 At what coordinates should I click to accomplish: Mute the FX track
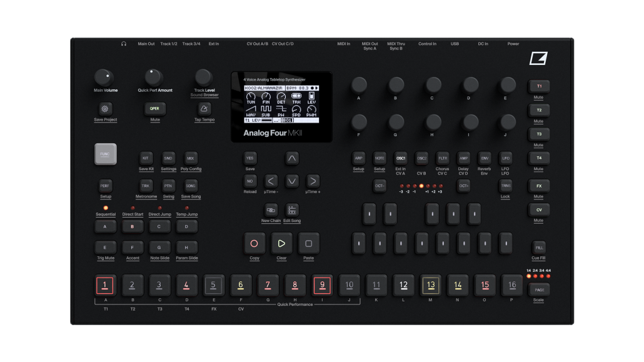coord(539,185)
